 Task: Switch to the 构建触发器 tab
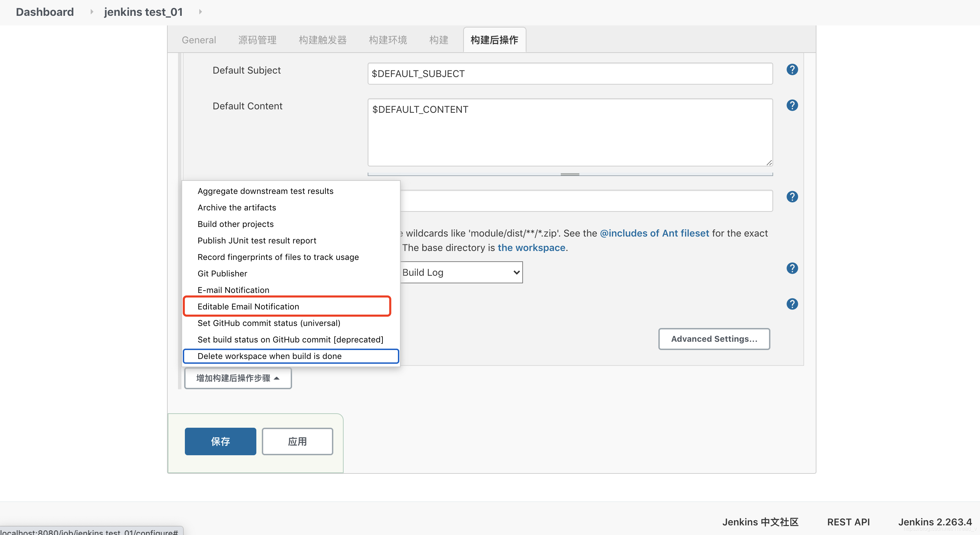point(322,40)
